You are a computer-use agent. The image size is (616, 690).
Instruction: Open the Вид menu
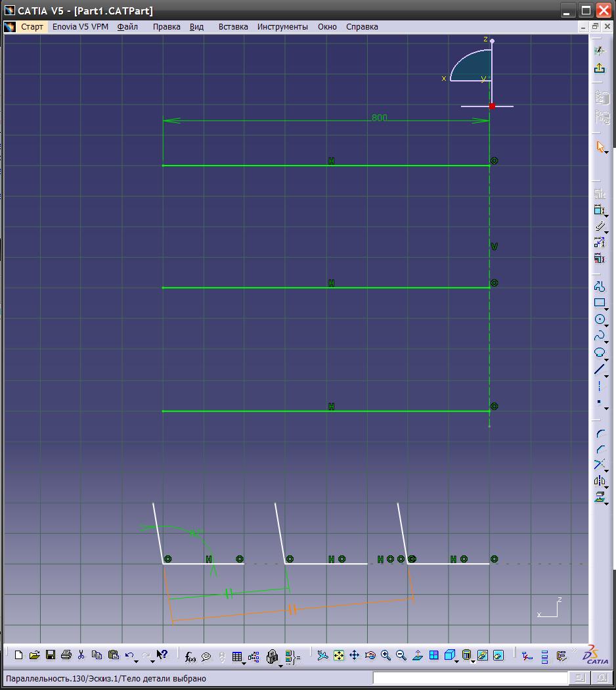click(196, 27)
